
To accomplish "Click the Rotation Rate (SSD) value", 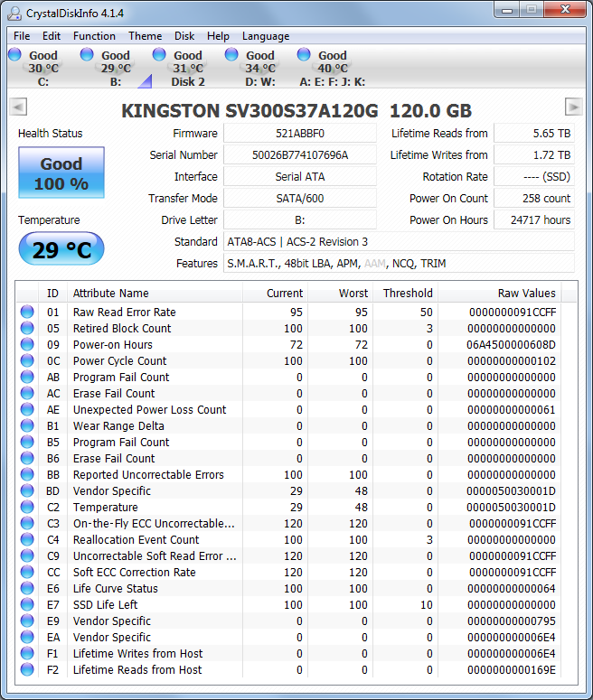I will [x=534, y=177].
